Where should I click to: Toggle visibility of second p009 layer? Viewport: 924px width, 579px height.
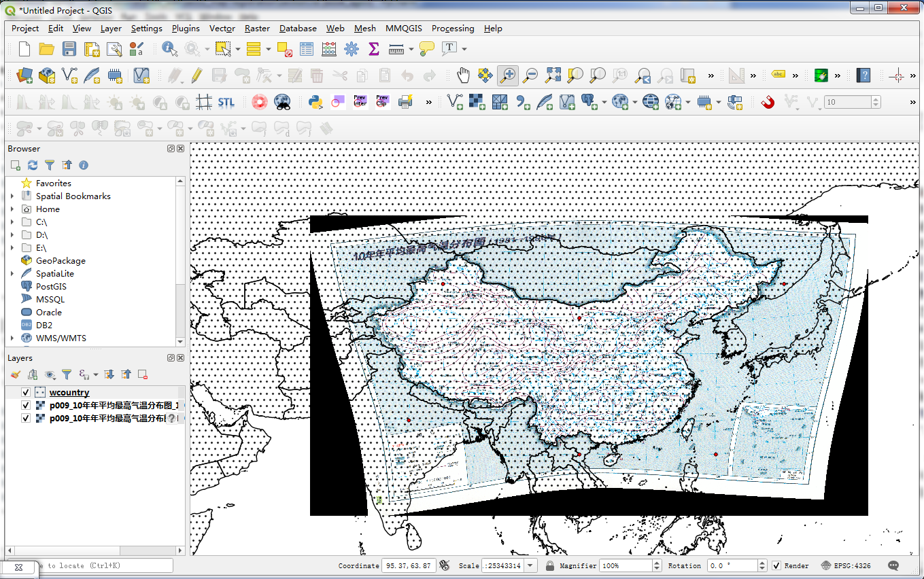point(26,405)
